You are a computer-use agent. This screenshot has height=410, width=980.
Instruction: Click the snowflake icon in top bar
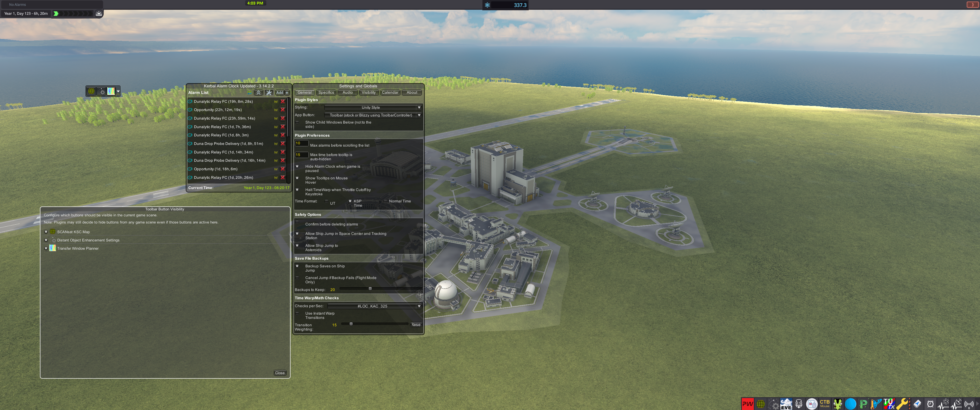tap(487, 5)
